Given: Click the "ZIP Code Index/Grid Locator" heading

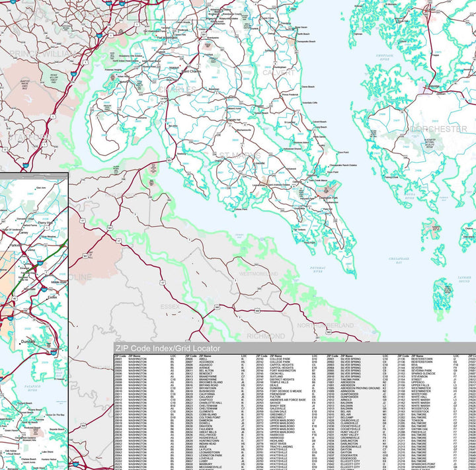Looking at the screenshot, I should (167, 348).
